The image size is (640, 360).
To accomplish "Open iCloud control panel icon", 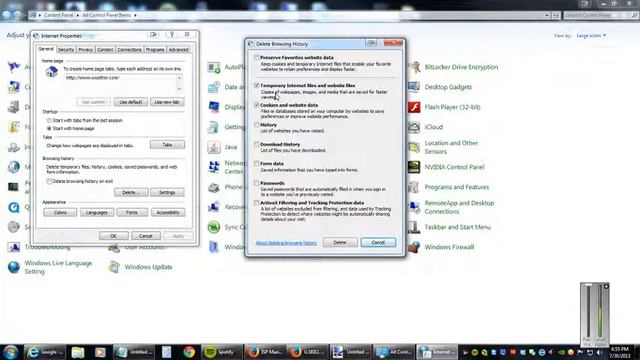I will pos(414,127).
